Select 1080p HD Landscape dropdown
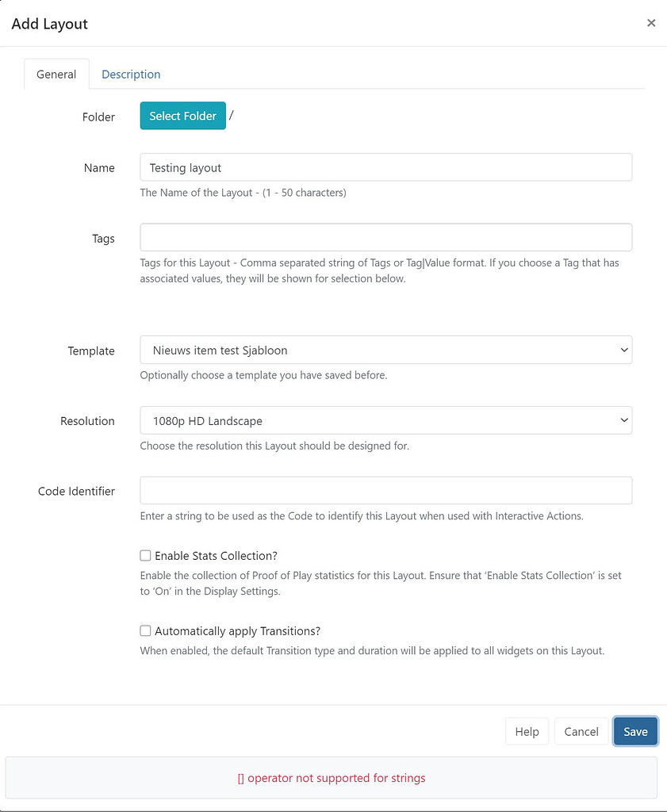667x812 pixels. pos(385,420)
